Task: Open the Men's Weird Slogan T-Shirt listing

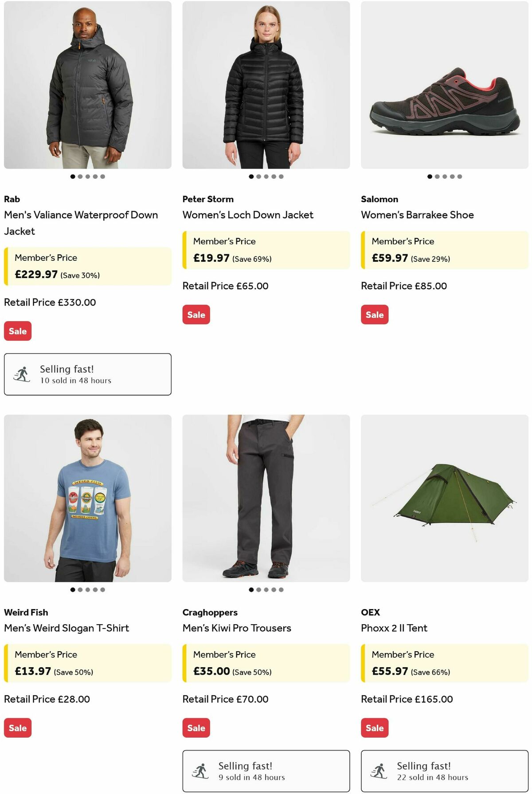Action: [x=66, y=628]
